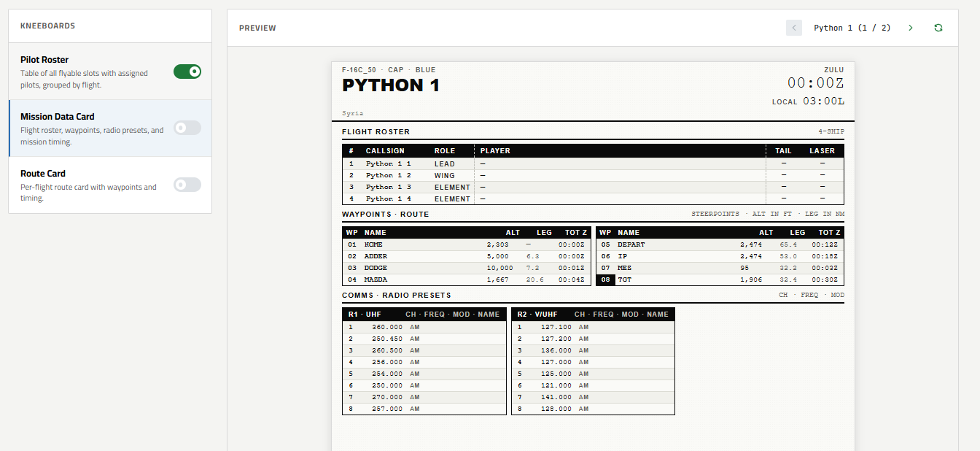Click the Python 1 1 callsign row
Viewport: 980px width, 451px height.
coord(593,163)
